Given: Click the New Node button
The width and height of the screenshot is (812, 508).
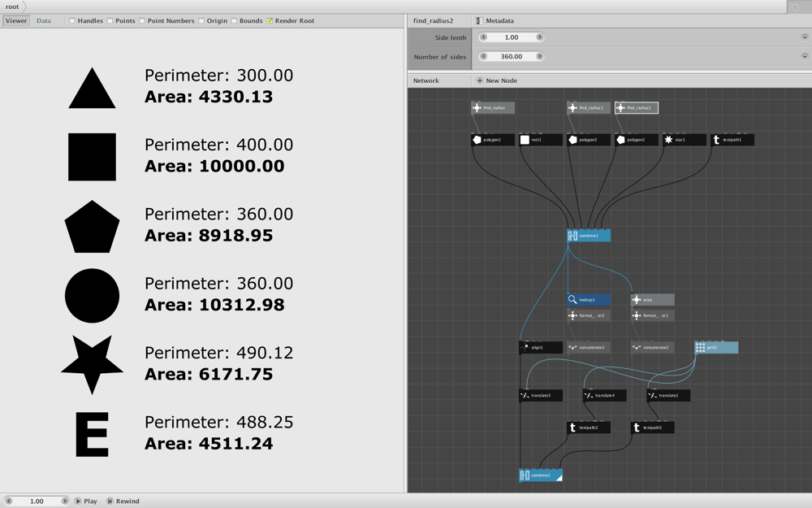Looking at the screenshot, I should tap(496, 80).
